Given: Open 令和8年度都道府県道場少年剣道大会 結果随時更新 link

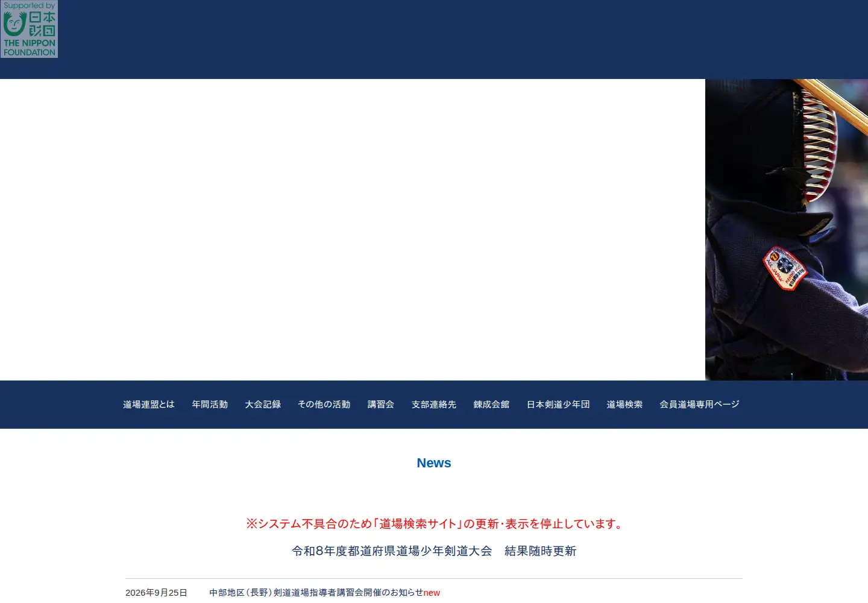Looking at the screenshot, I should 434,551.
